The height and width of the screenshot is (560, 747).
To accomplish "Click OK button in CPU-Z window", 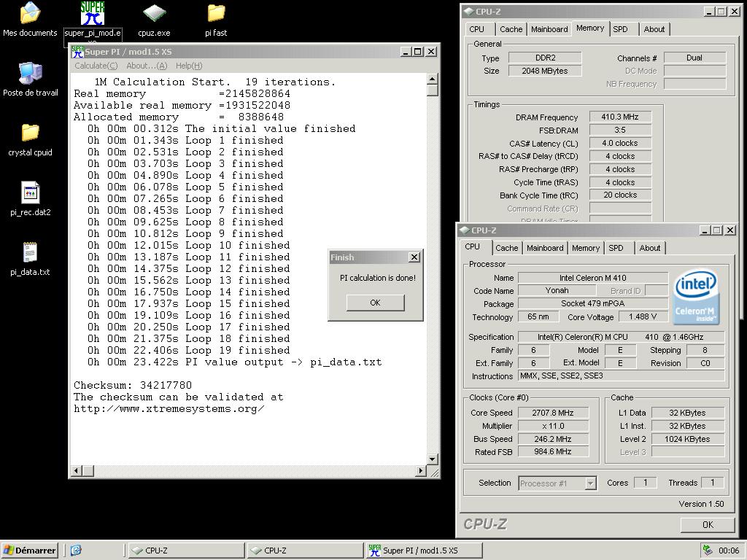I will [708, 524].
